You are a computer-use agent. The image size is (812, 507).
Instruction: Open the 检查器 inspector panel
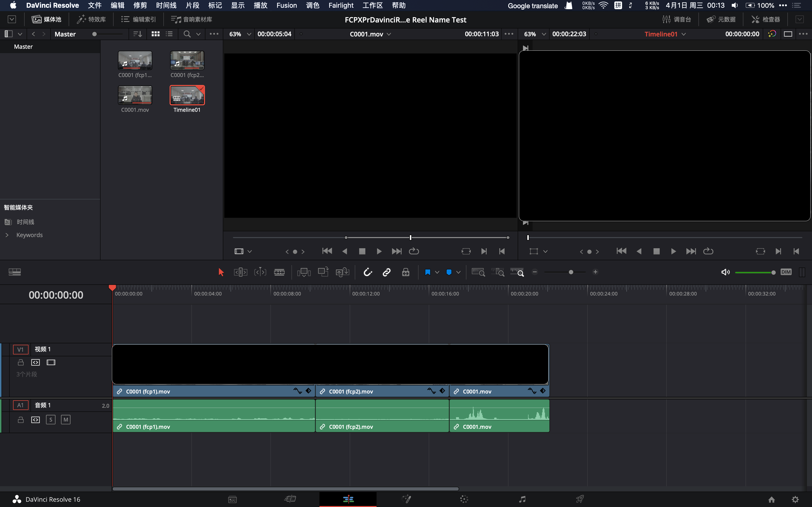click(766, 20)
